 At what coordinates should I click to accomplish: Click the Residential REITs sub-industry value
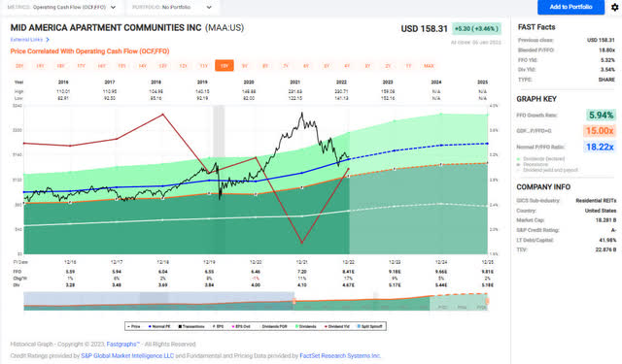tap(596, 201)
